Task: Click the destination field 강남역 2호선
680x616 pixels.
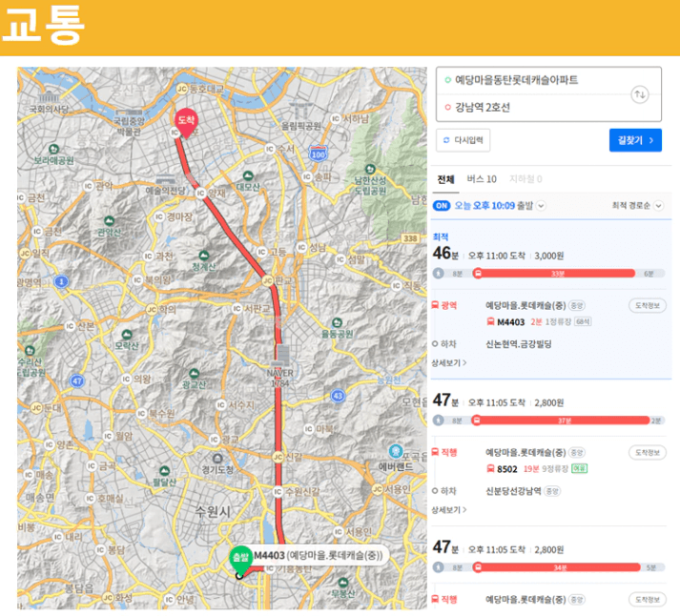Action: pos(483,108)
